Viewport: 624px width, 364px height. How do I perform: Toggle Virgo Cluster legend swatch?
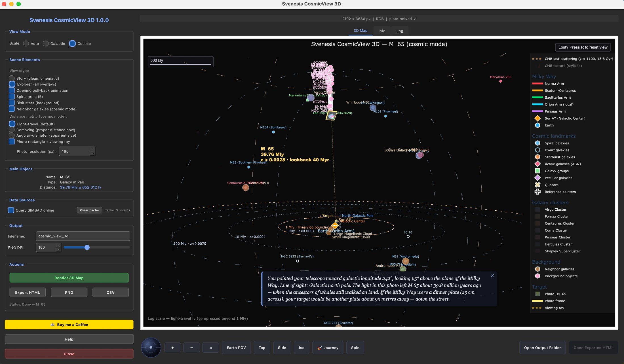pyautogui.click(x=537, y=209)
